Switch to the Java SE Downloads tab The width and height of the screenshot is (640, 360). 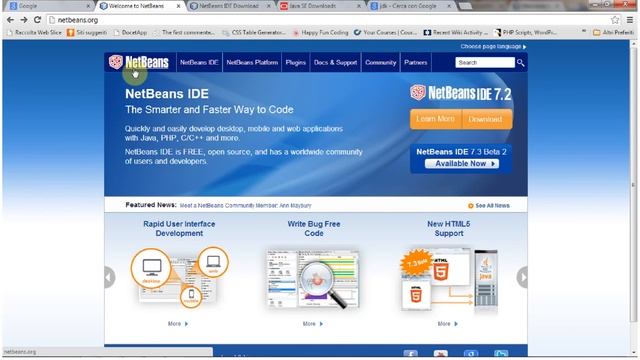(x=320, y=6)
